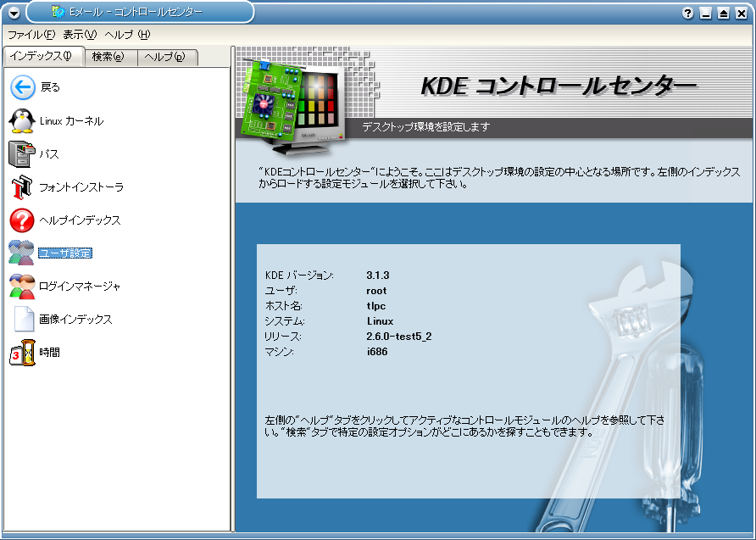Choose the フォントインストーラ entry
The image size is (756, 540).
coord(81,187)
